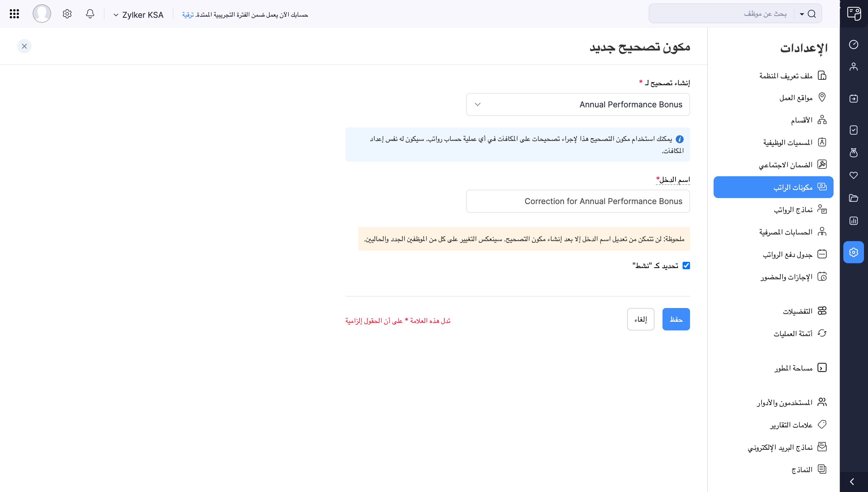Viewport: 868px width, 492px height.
Task: Click the earning name input field
Action: (578, 202)
